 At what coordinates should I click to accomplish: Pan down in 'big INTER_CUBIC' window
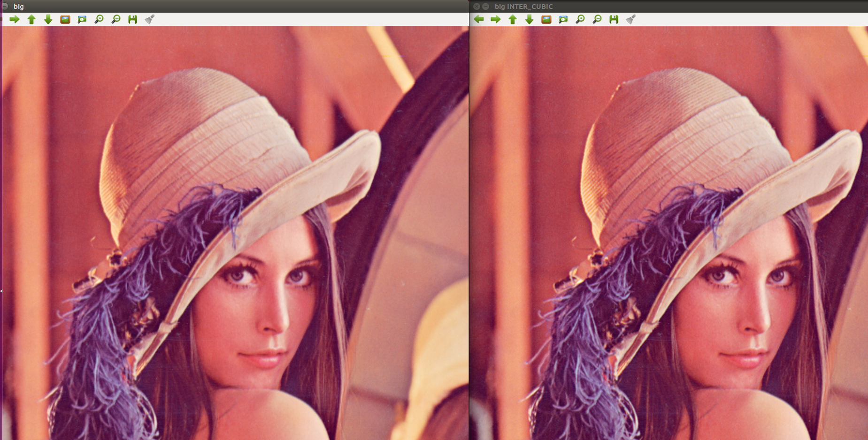coord(530,19)
